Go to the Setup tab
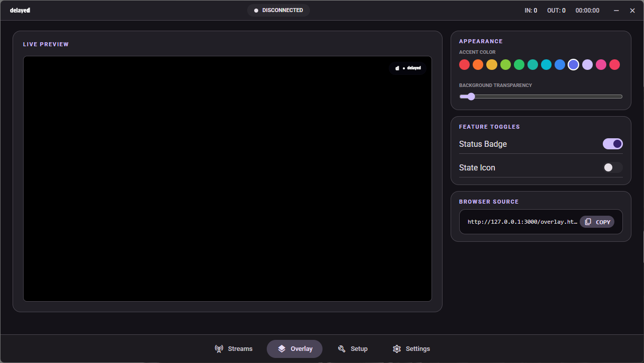Image resolution: width=644 pixels, height=363 pixels. (353, 348)
